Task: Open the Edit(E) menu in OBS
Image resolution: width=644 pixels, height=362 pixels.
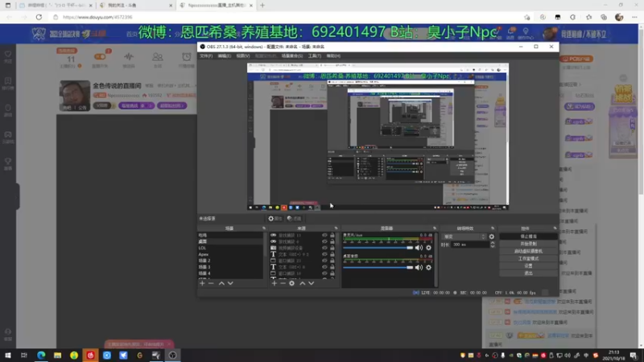Action: click(x=225, y=56)
